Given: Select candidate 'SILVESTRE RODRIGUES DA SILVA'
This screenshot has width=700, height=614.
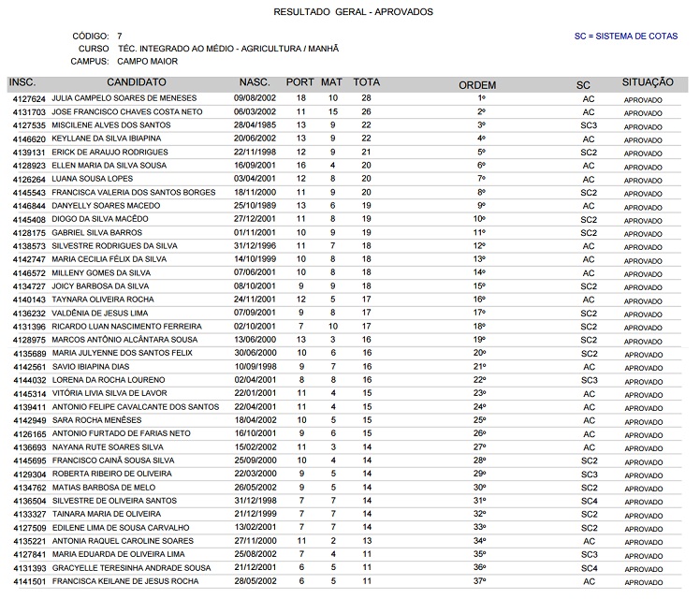Looking at the screenshot, I should [114, 245].
